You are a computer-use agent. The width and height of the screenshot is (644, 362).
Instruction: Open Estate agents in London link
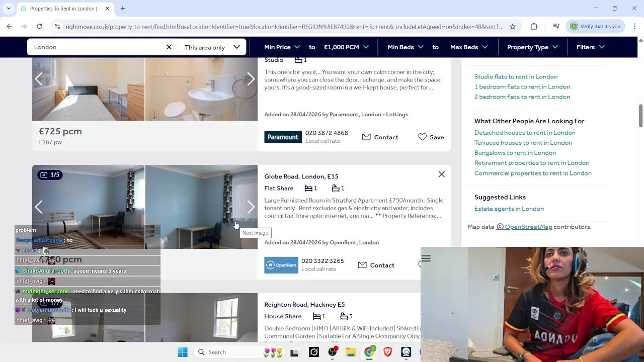coord(509,209)
